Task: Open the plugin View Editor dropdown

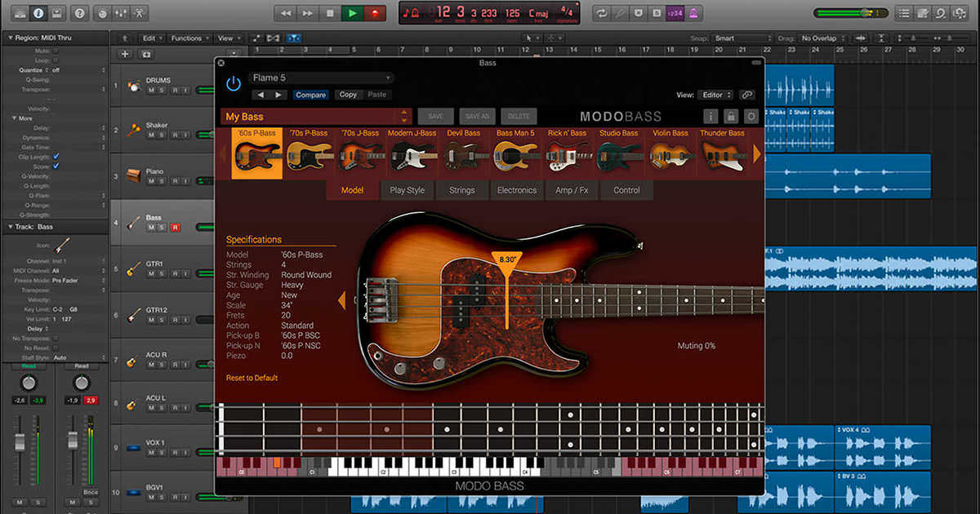Action: (716, 95)
